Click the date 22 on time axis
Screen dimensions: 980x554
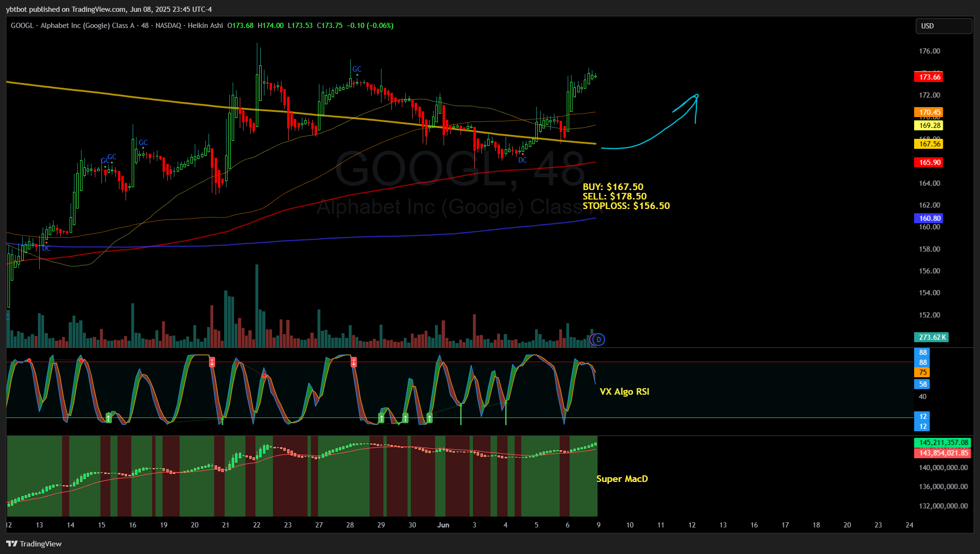click(257, 525)
